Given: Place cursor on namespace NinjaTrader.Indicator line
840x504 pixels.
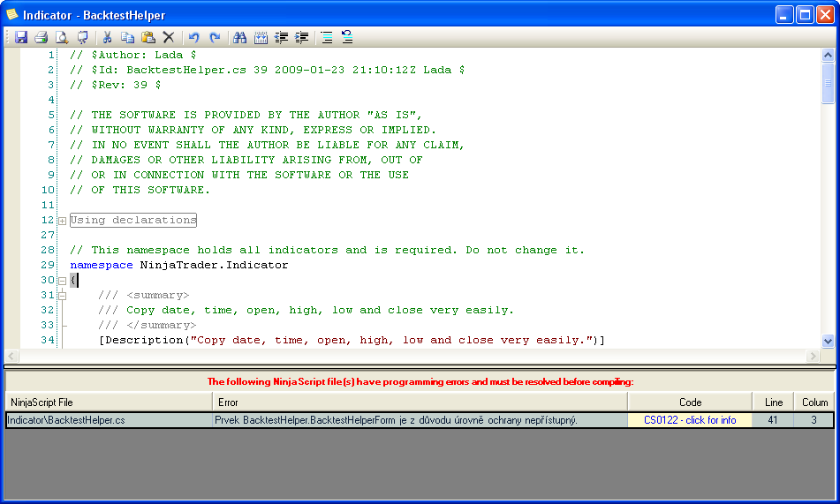Looking at the screenshot, I should 179,265.
